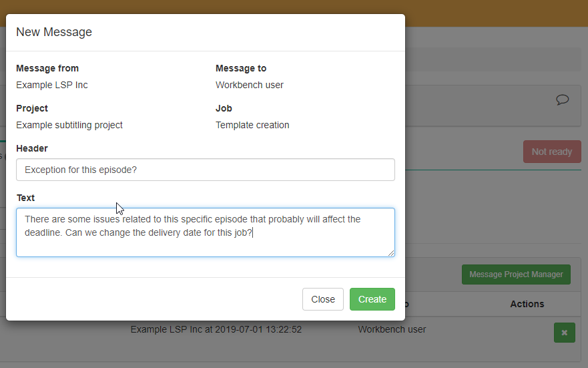Click the 'Message to' label
This screenshot has width=588, height=368.
pos(241,68)
